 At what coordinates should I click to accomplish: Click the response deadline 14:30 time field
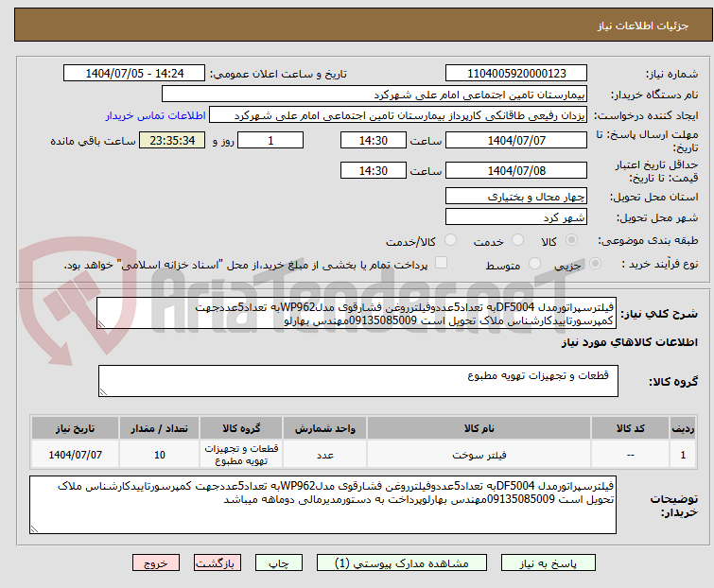[x=374, y=140]
